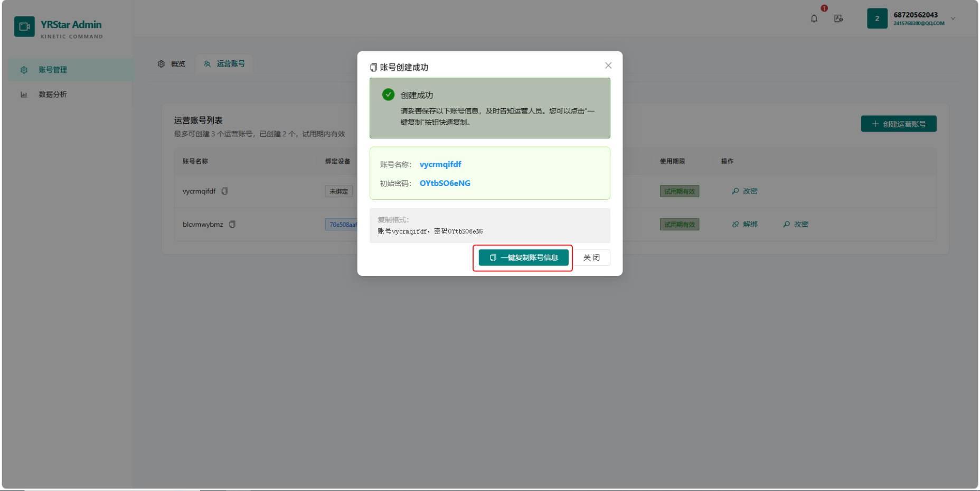Click 解绑 for the blcvmwybmz row
The height and width of the screenshot is (491, 980).
coord(745,225)
